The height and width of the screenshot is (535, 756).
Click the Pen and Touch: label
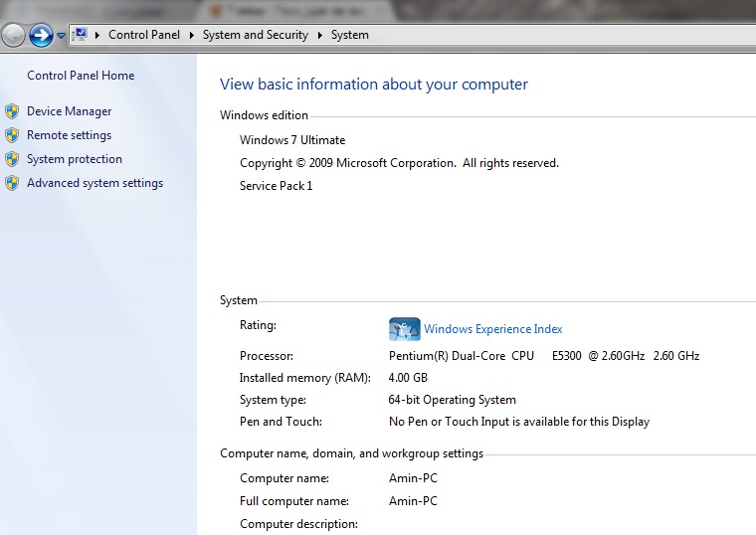pos(281,422)
